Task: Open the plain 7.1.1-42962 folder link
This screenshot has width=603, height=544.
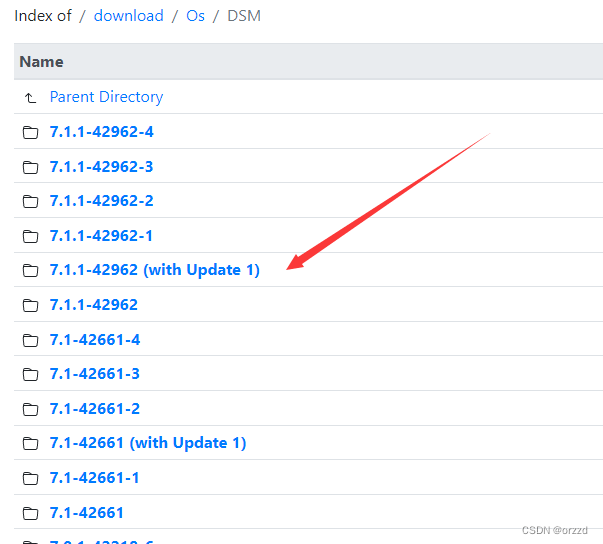Action: [x=94, y=305]
